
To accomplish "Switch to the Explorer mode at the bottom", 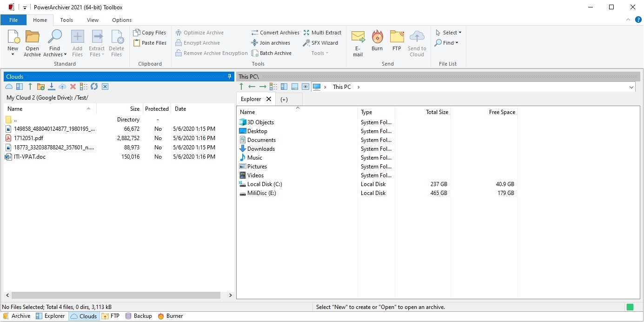I will 50,316.
